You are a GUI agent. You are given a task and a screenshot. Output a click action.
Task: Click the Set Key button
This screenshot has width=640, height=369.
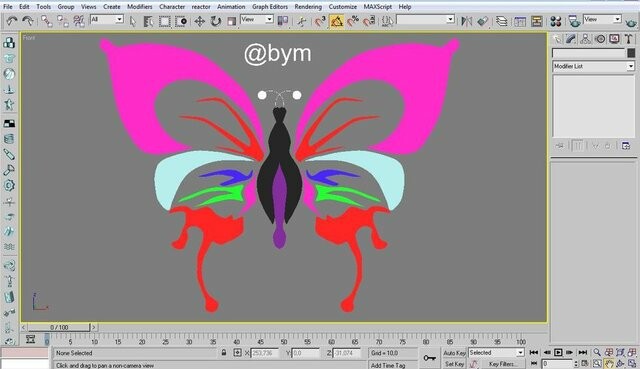454,364
